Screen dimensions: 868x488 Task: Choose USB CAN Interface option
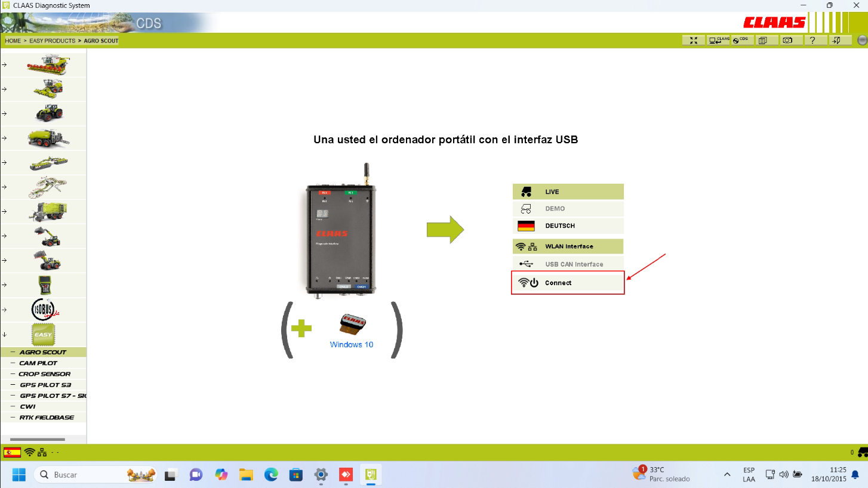point(568,264)
